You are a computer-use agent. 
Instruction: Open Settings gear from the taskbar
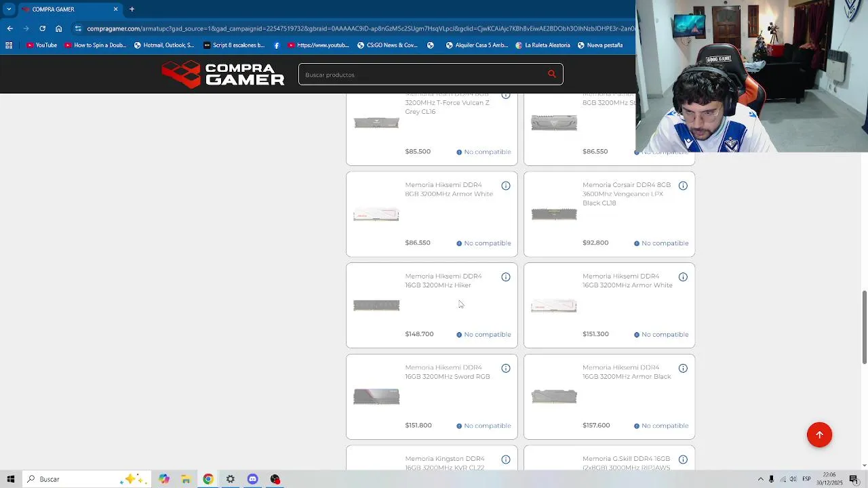[x=231, y=479]
